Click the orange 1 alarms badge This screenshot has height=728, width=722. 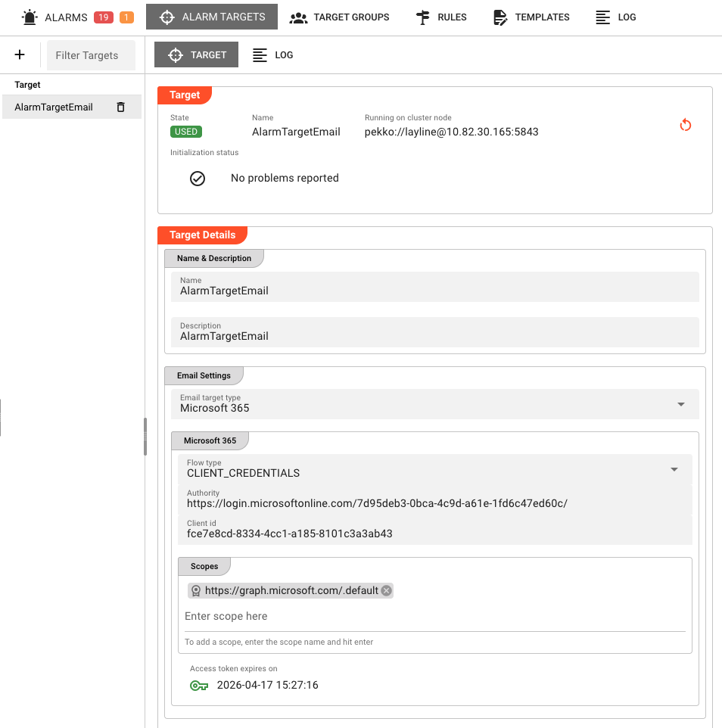126,17
